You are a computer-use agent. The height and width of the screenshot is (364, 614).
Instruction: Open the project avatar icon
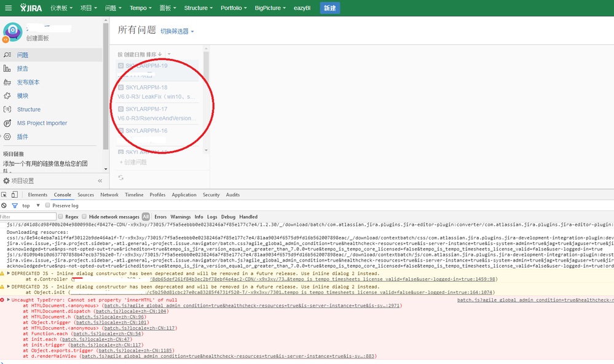(12, 32)
